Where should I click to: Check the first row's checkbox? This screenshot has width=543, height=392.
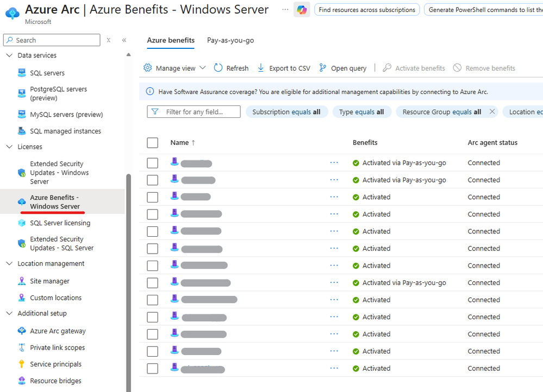(152, 163)
